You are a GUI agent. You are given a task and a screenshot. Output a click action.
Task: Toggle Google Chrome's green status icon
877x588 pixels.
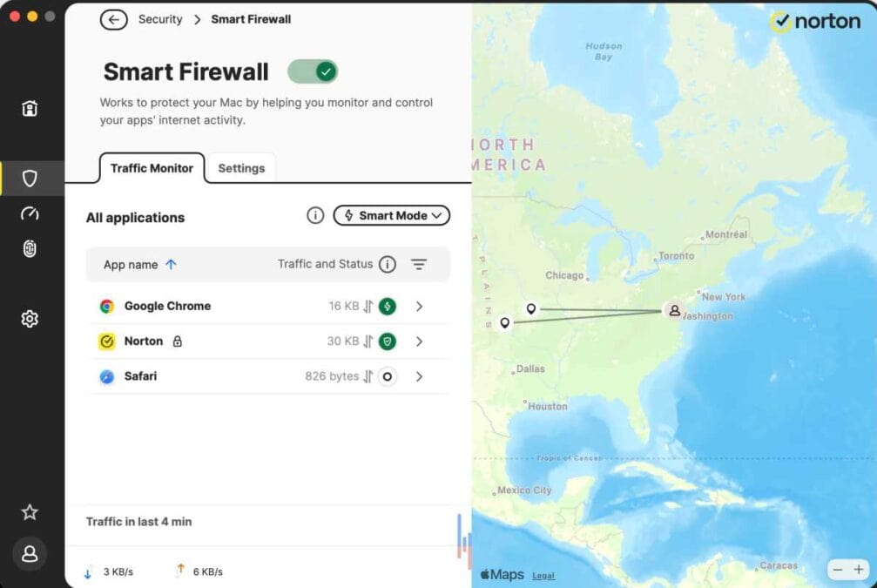pos(388,307)
